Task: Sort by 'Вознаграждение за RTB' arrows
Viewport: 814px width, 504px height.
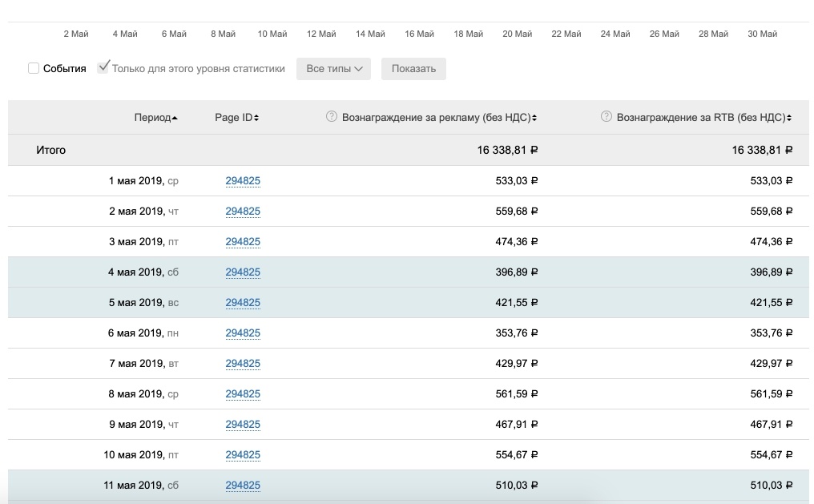Action: 789,118
